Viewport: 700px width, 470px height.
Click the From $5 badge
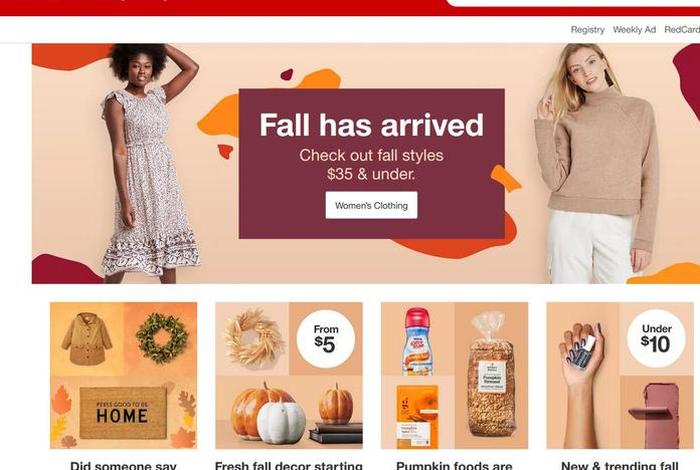(326, 339)
